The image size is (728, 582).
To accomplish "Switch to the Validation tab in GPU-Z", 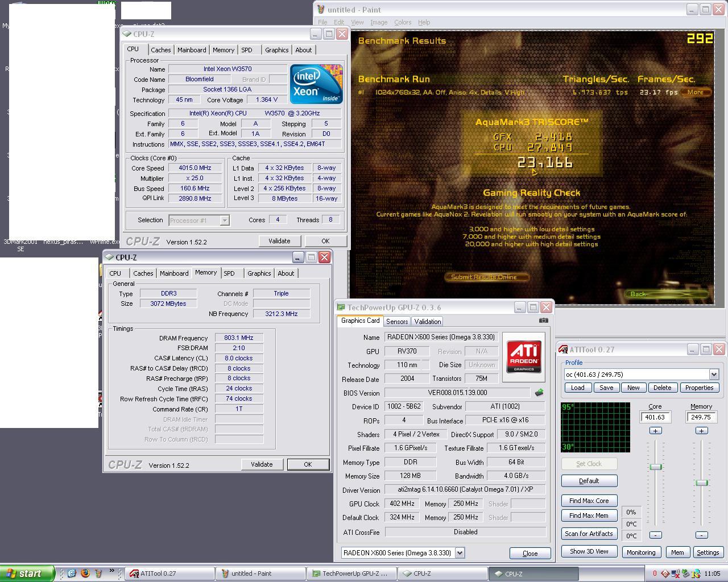I will (x=428, y=322).
